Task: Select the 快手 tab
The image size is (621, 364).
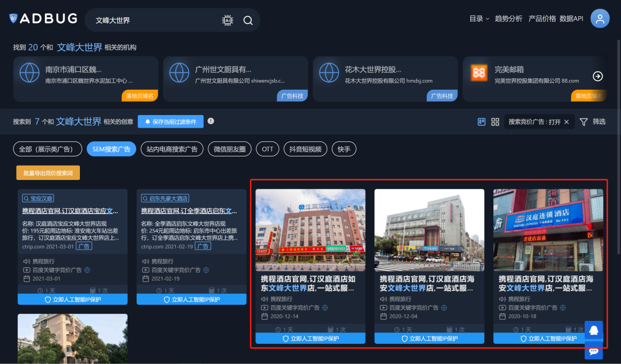Action: pyautogui.click(x=344, y=149)
